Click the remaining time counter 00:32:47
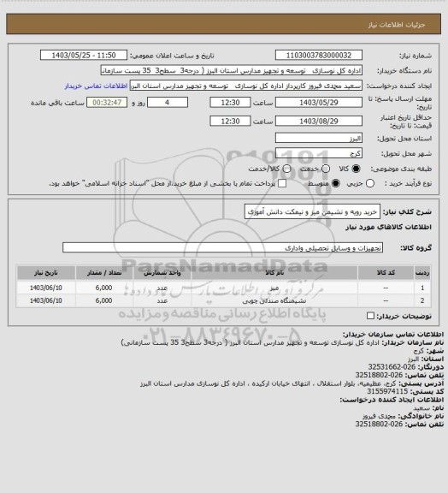The image size is (448, 493). 107,103
